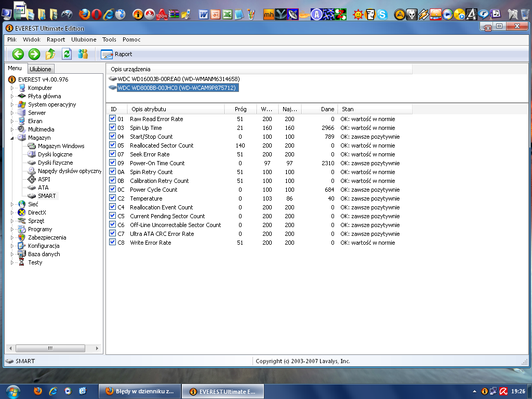Expand the Płyta główna tree node
The image size is (532, 399).
tap(12, 96)
